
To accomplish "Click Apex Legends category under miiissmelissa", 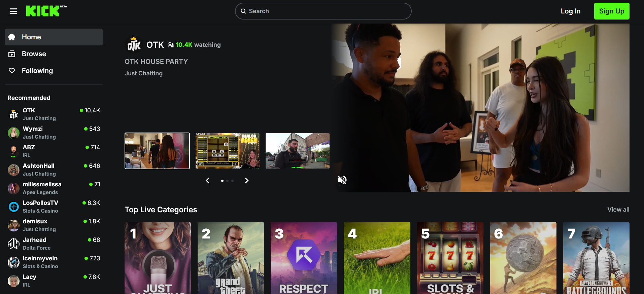I will [x=40, y=192].
